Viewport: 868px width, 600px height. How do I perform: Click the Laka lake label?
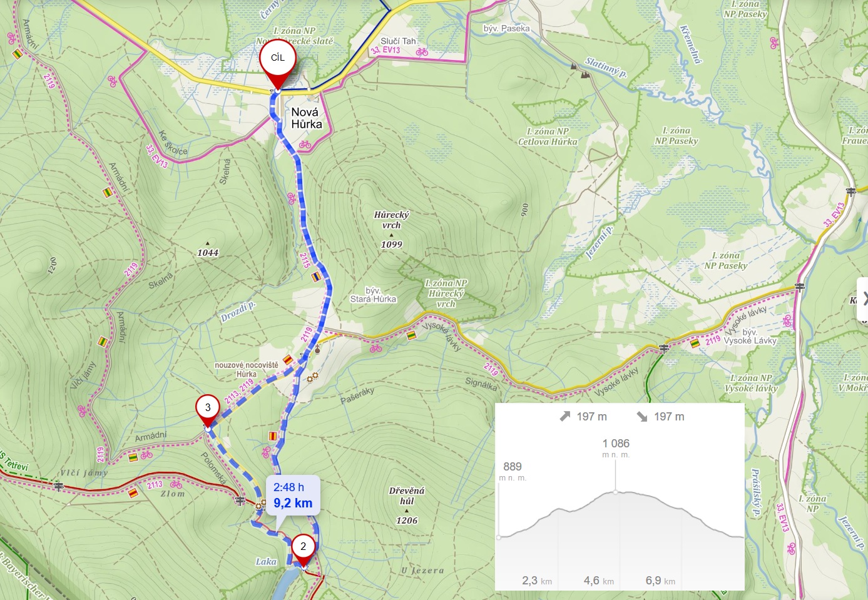[x=266, y=561]
